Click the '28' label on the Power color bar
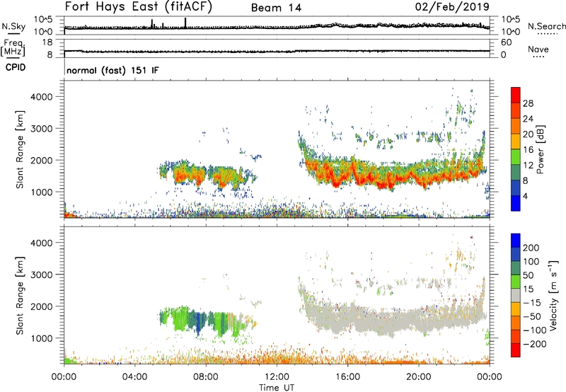 click(528, 103)
